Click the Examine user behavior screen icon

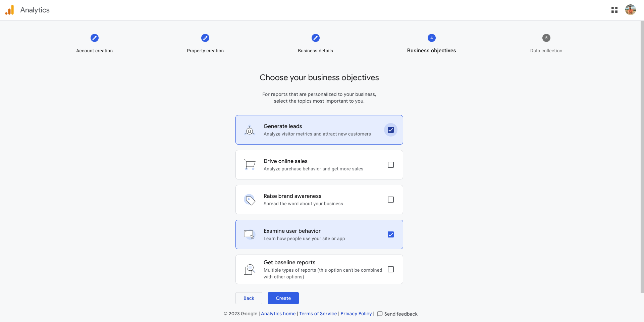coord(250,234)
